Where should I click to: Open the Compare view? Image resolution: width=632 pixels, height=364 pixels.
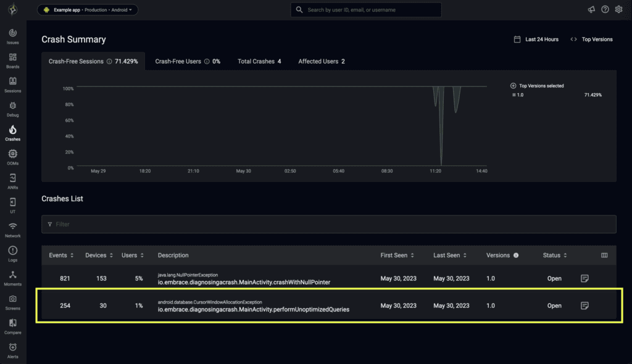coord(12,326)
